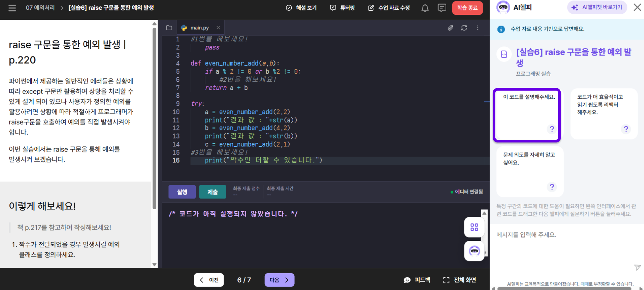Image resolution: width=644 pixels, height=290 pixels.
Task: Open the file explorer folder icon
Action: [x=169, y=28]
